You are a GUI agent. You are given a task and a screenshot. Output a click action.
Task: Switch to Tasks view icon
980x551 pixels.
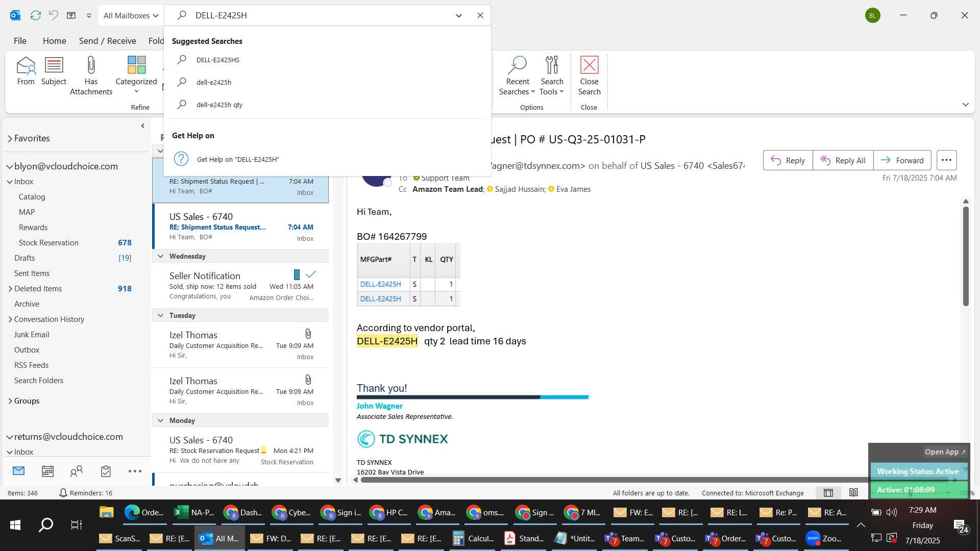[x=106, y=471]
